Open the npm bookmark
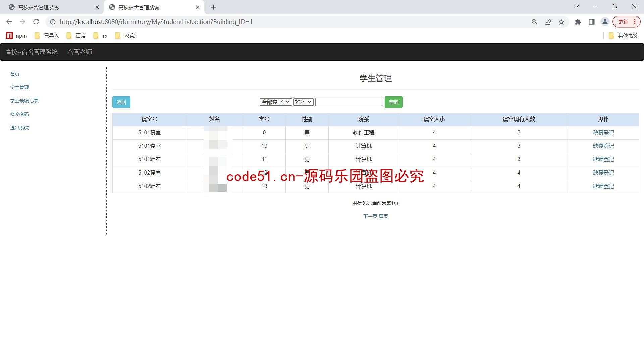 pyautogui.click(x=16, y=36)
